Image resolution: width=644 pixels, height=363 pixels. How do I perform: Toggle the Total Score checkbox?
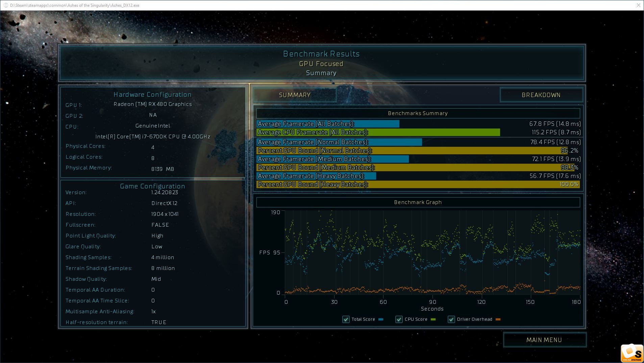coord(346,319)
